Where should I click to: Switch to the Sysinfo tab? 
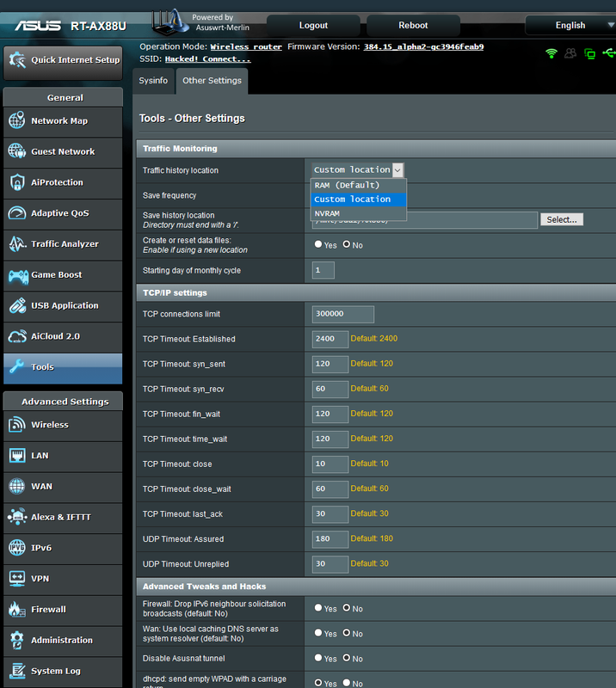click(153, 81)
